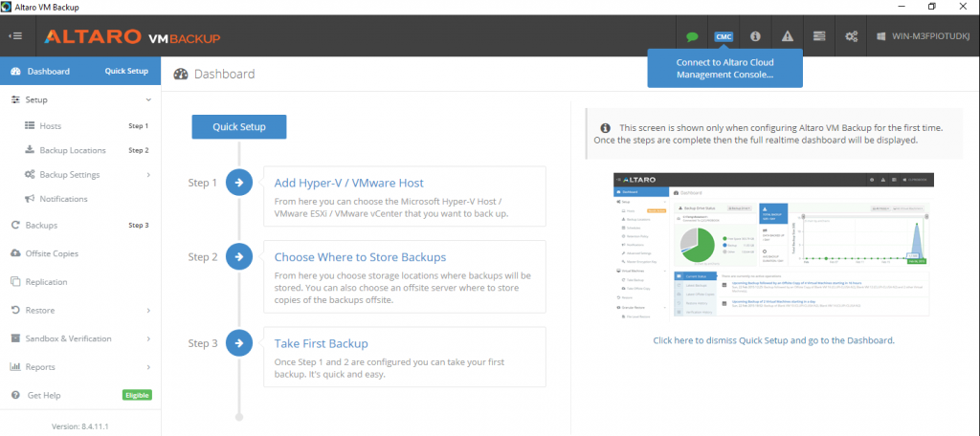The height and width of the screenshot is (436, 980).
Task: Click the Step 1 arrow circle
Action: 238,183
